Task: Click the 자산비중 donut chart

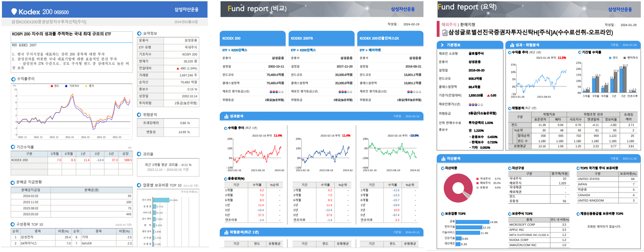Action: [457, 188]
